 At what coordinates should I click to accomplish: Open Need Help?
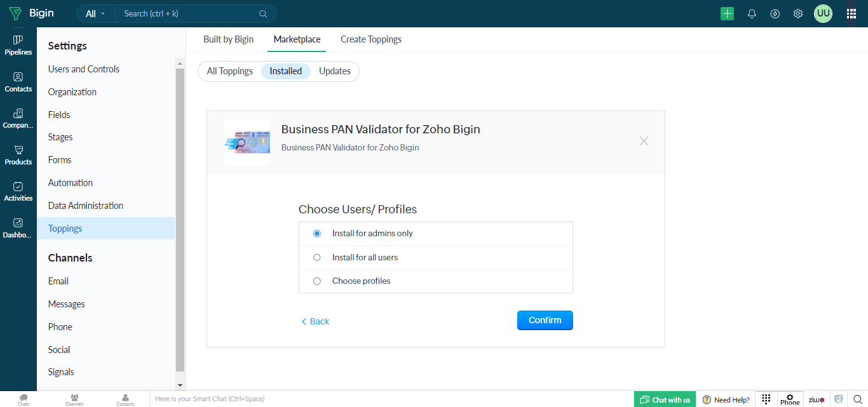(x=726, y=399)
